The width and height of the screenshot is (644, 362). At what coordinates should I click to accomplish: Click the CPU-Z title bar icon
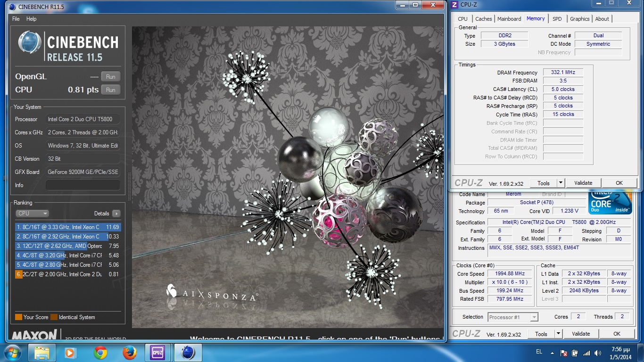(x=454, y=5)
